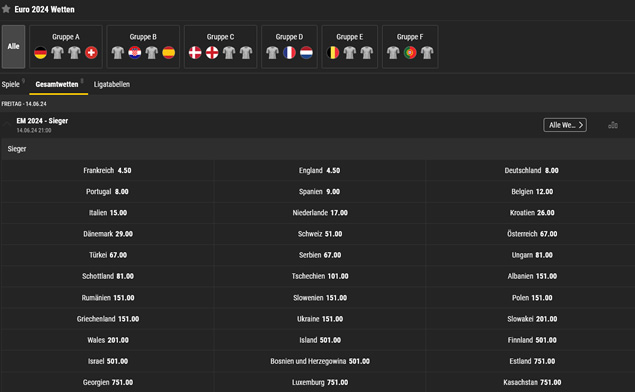Pick England winner odds 4.50

coord(320,170)
